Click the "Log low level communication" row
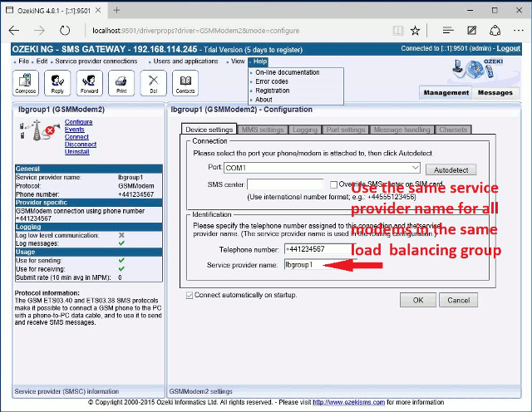This screenshot has height=412, width=532. 89,235
